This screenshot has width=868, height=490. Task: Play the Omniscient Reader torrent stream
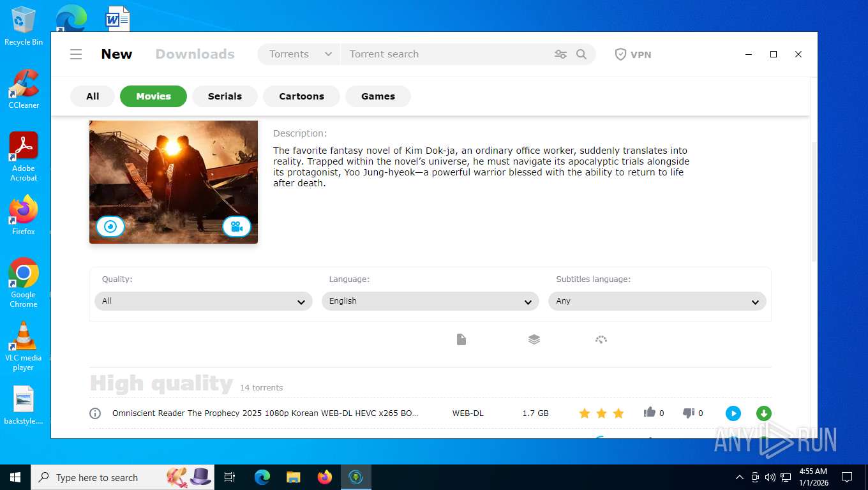click(x=733, y=413)
